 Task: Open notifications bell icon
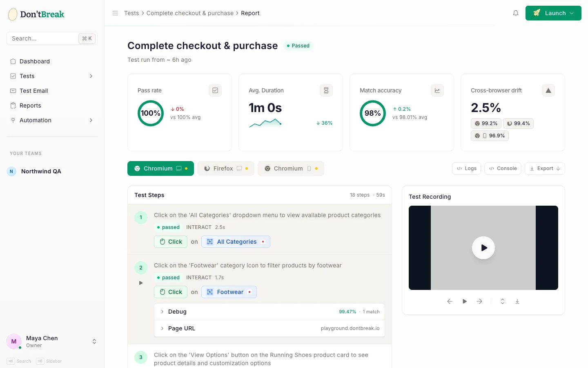tap(516, 13)
